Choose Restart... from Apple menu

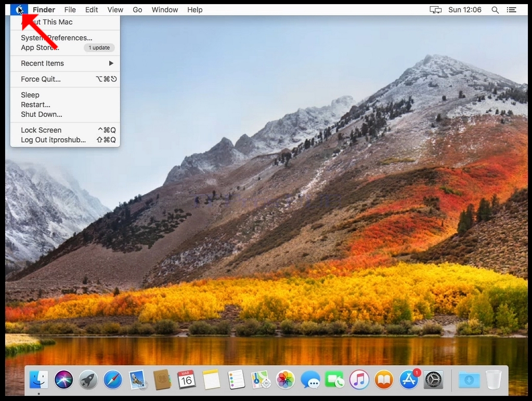tap(65, 104)
